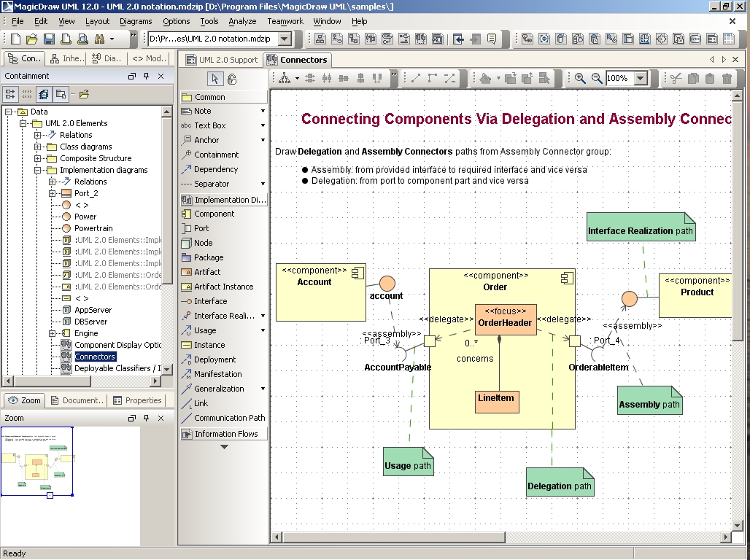This screenshot has width=750, height=560.
Task: Toggle the documents button in Containment toolbar
Action: (x=44, y=94)
